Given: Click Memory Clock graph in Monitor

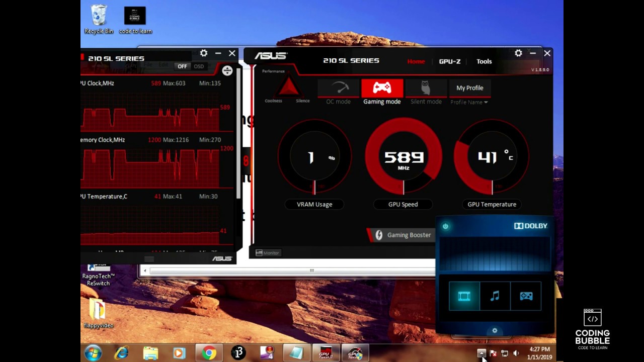Looking at the screenshot, I should pyautogui.click(x=150, y=167).
